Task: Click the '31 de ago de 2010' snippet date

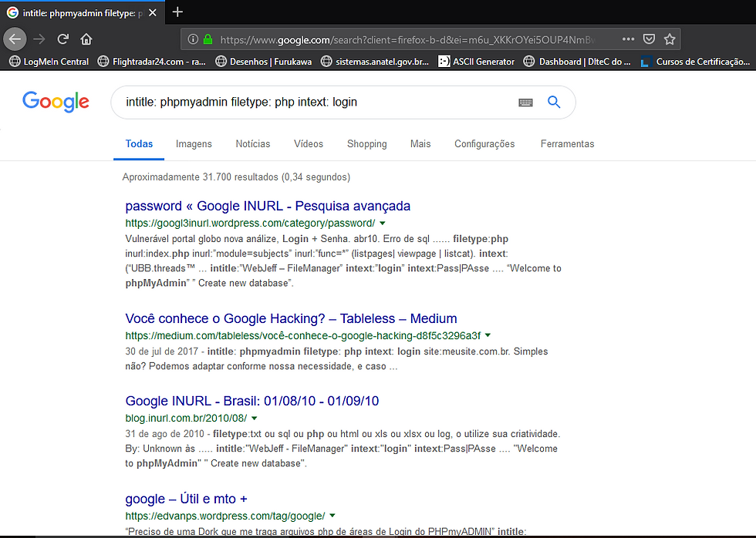Action: tap(165, 434)
